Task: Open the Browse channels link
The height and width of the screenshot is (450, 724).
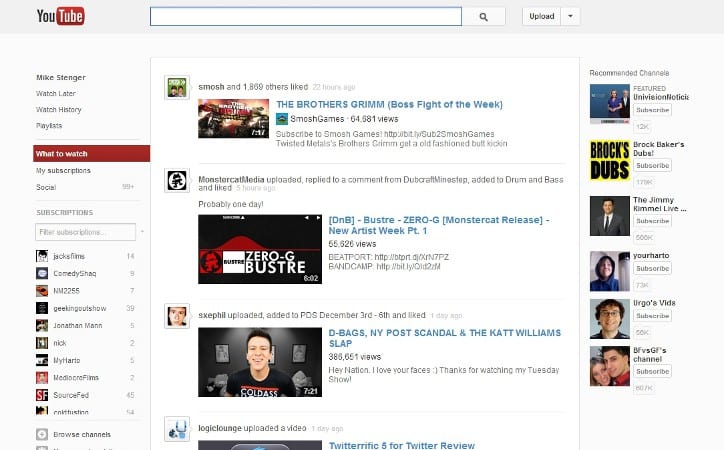Action: pos(82,434)
